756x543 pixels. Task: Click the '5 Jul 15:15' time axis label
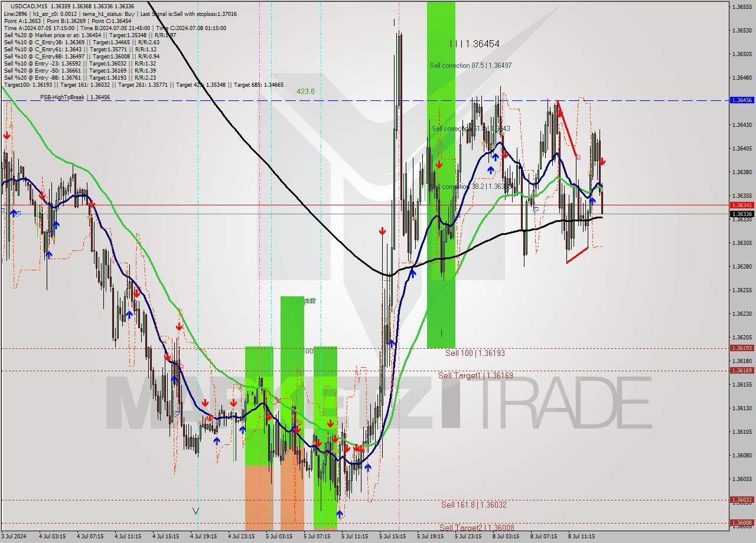(x=393, y=537)
